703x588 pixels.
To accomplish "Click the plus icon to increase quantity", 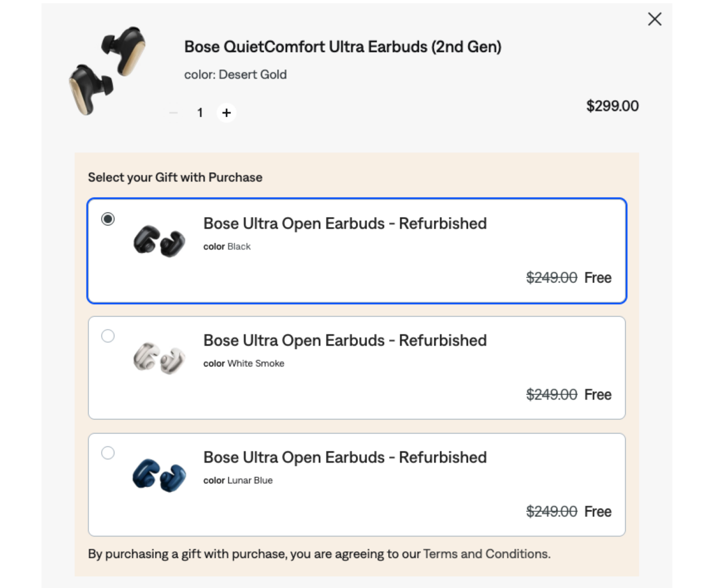I will tap(226, 112).
